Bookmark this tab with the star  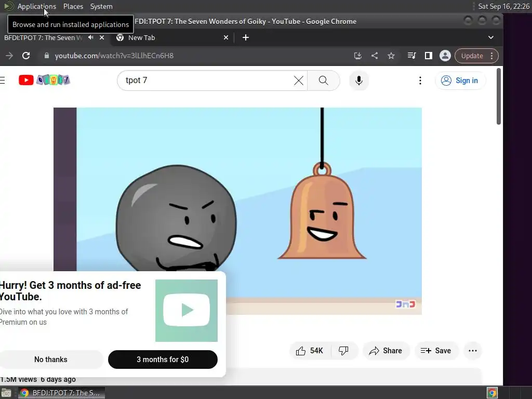point(391,56)
